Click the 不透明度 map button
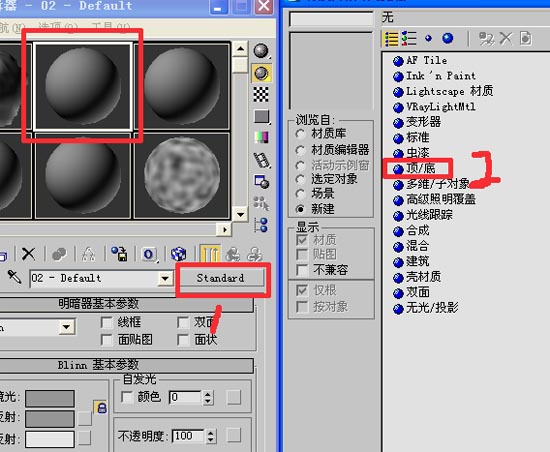This screenshot has height=452, width=550. coord(234,436)
